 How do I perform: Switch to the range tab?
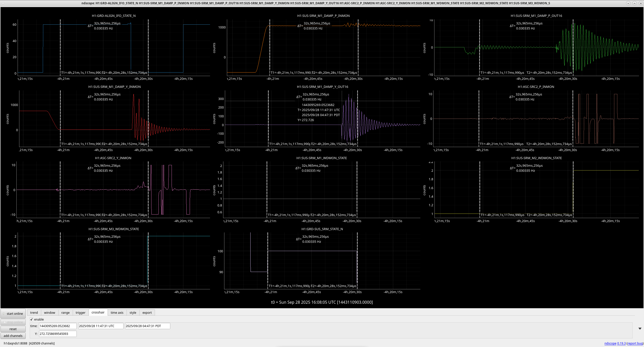pyautogui.click(x=65, y=313)
